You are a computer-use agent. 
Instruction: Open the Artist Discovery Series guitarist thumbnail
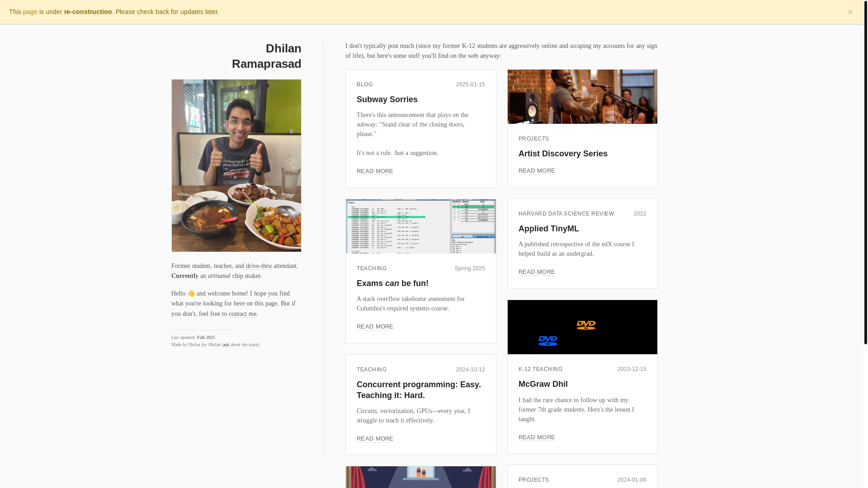(582, 97)
